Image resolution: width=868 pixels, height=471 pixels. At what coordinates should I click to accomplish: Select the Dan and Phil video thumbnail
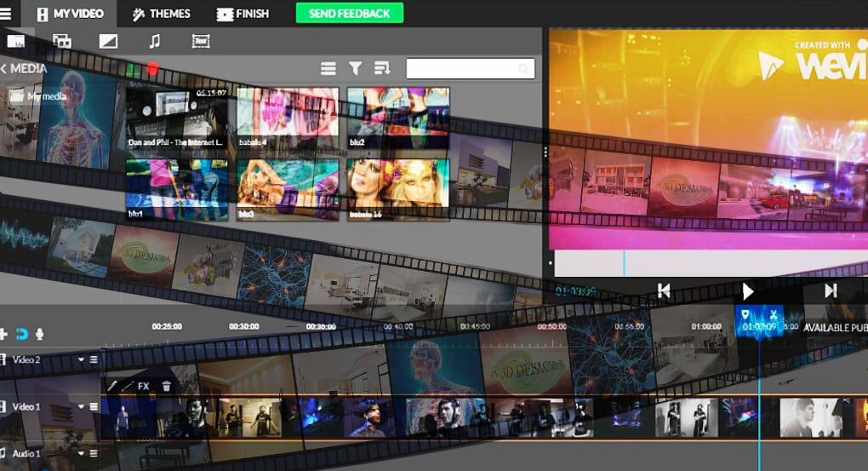pyautogui.click(x=177, y=118)
